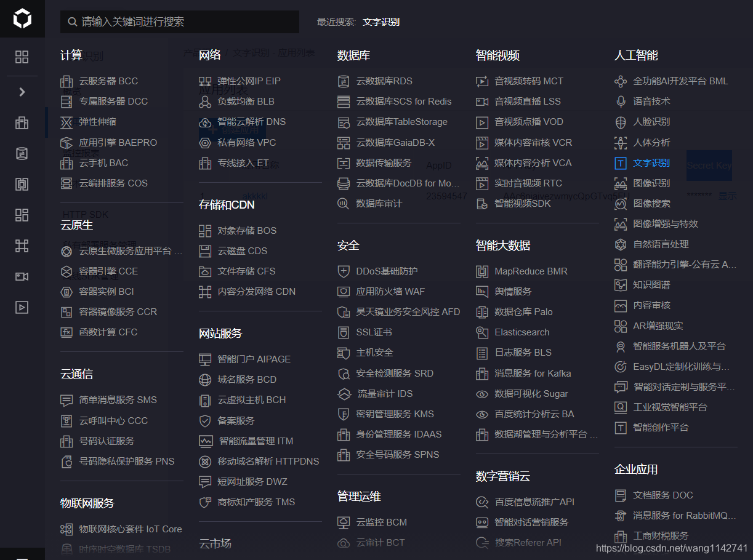Open the product grid icon in sidebar
This screenshot has width=753, height=560.
(22, 57)
